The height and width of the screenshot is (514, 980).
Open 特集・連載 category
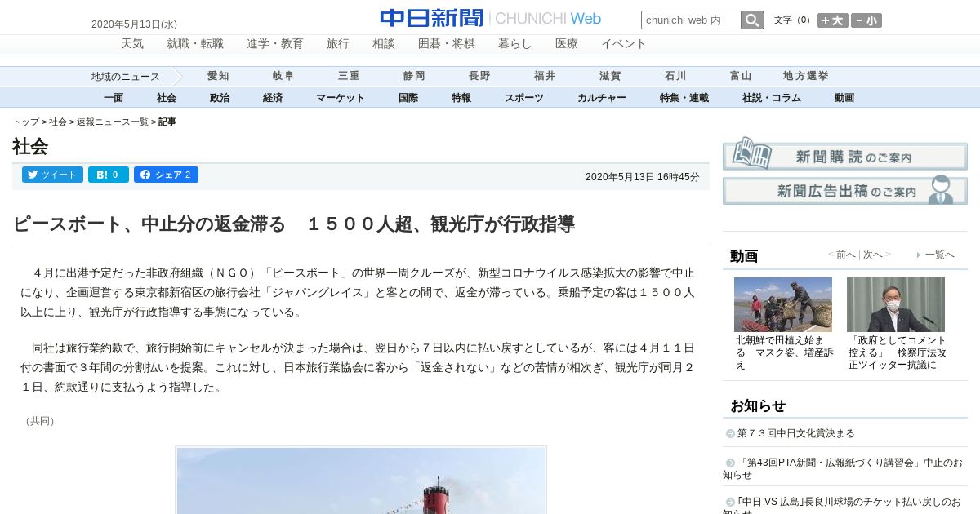pos(684,98)
